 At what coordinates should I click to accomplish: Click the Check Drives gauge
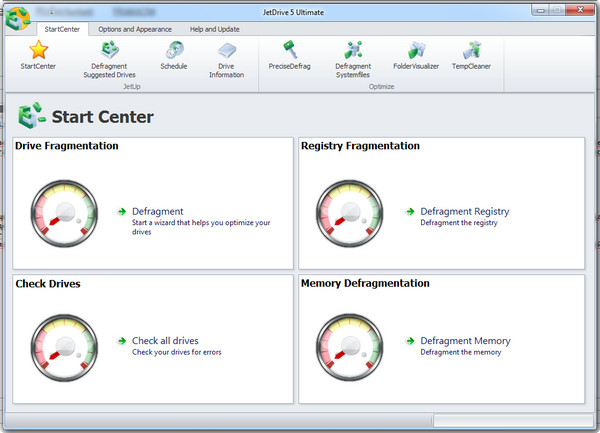[x=66, y=342]
